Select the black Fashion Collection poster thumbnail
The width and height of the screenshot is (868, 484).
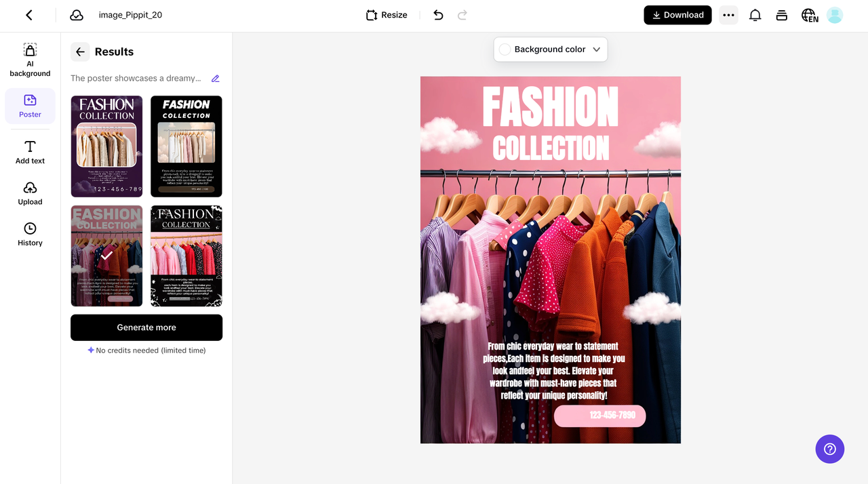[x=186, y=146]
